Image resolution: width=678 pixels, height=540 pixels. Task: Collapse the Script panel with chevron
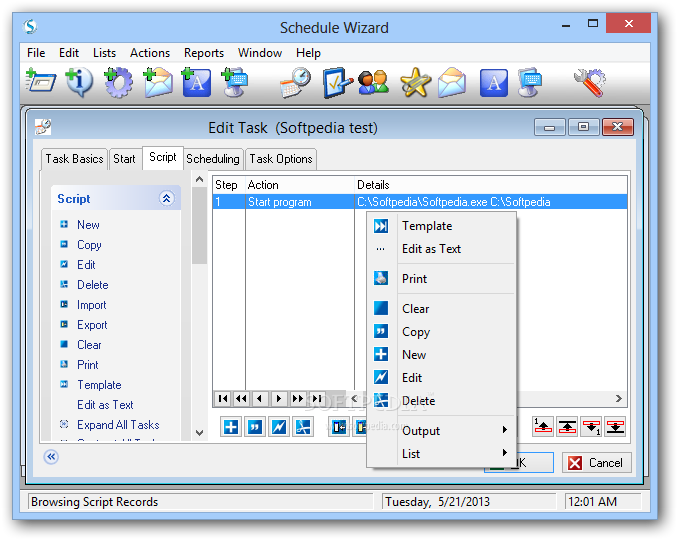pyautogui.click(x=167, y=198)
